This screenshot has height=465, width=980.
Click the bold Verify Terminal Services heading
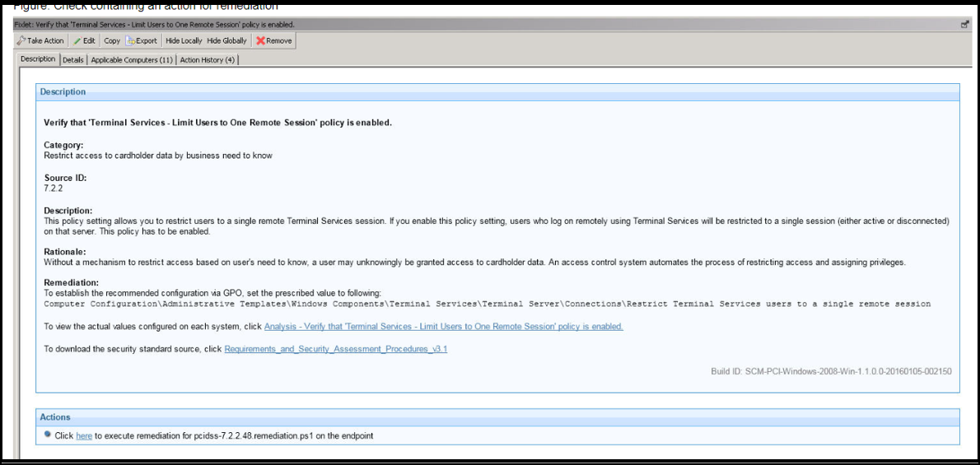point(218,123)
